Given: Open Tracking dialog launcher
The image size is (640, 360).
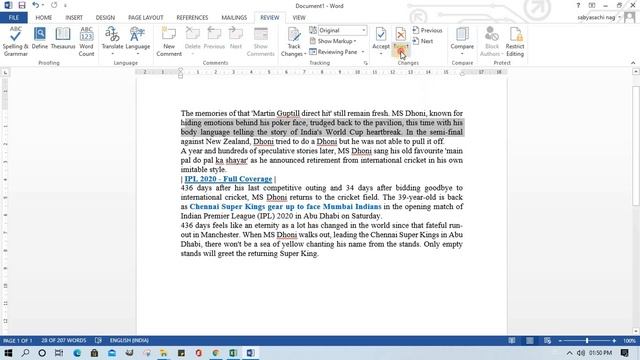Looking at the screenshot, I should (365, 63).
